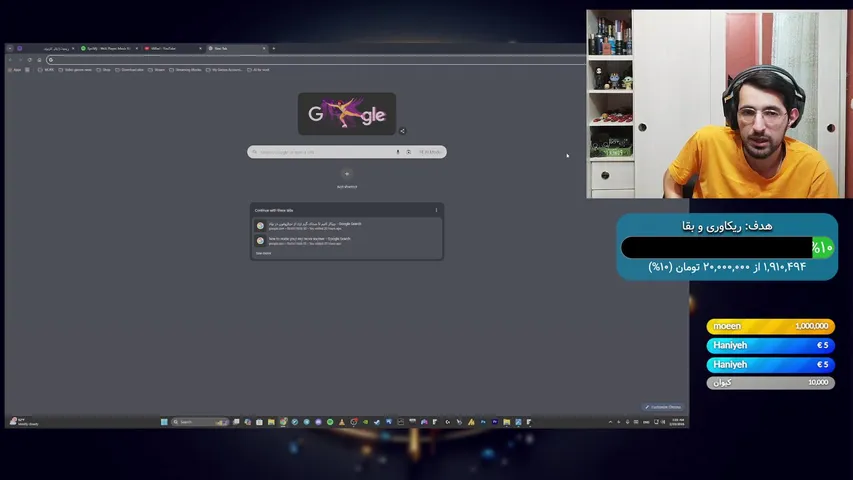Switch to the Spotify Web Player tab

(108, 48)
